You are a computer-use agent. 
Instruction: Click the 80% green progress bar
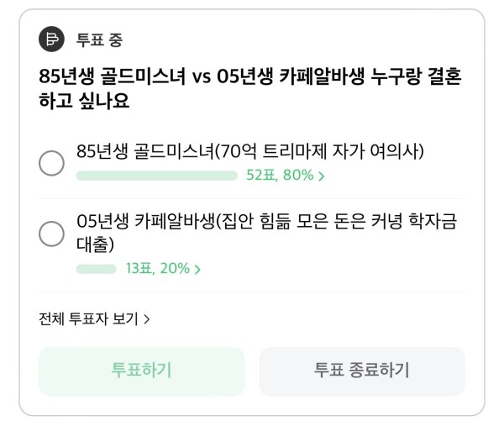157,176
